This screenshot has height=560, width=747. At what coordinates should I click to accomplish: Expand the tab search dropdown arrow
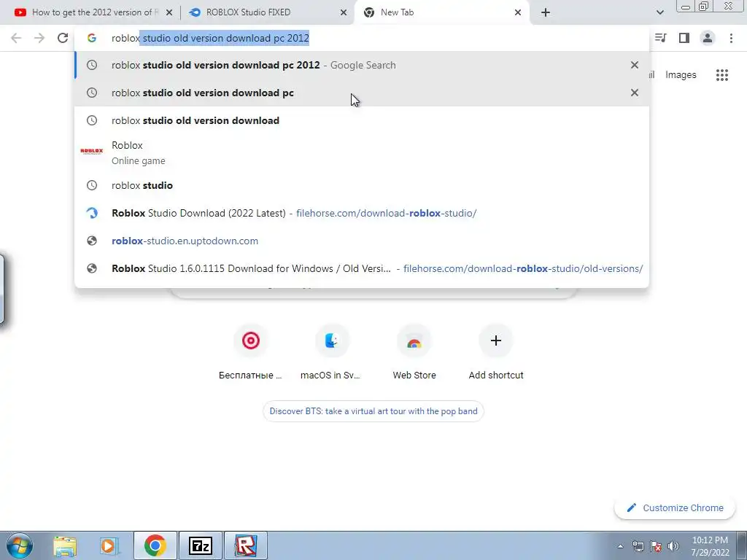pyautogui.click(x=659, y=12)
